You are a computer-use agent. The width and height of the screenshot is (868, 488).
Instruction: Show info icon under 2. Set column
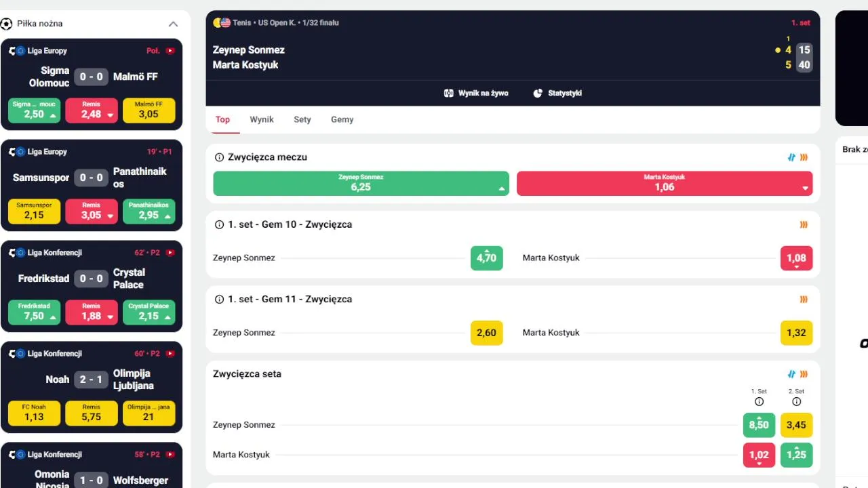[796, 402]
